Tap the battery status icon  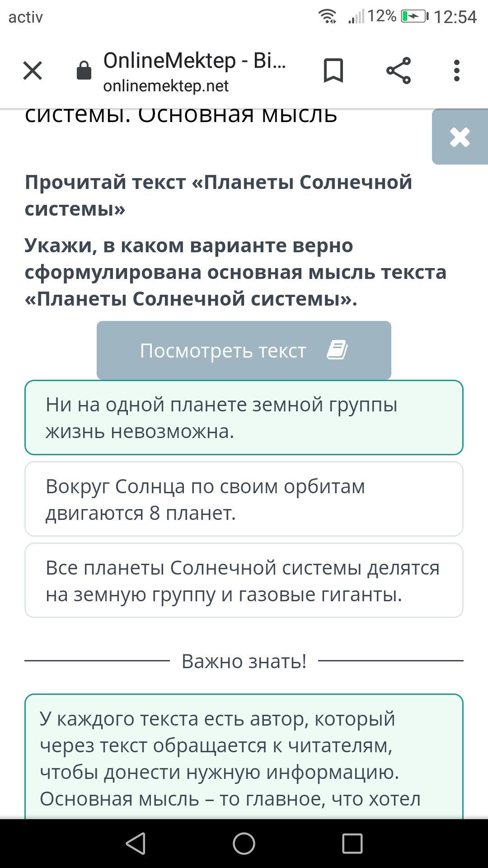coord(414,17)
